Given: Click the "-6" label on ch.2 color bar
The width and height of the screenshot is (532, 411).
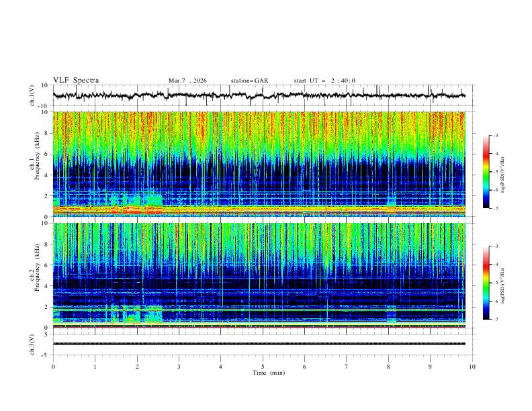Looking at the screenshot, I should 495,301.
